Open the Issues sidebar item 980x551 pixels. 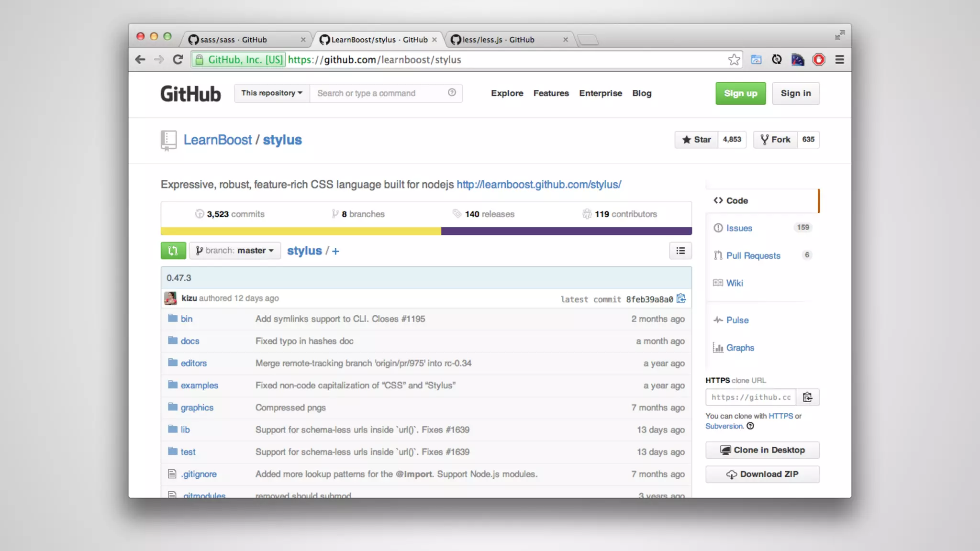pyautogui.click(x=739, y=228)
